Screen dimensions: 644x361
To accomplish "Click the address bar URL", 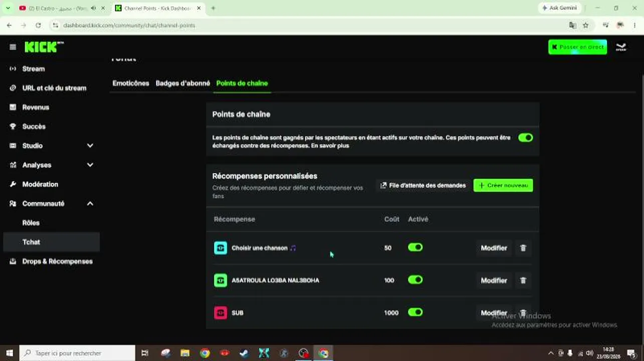I will (129, 25).
